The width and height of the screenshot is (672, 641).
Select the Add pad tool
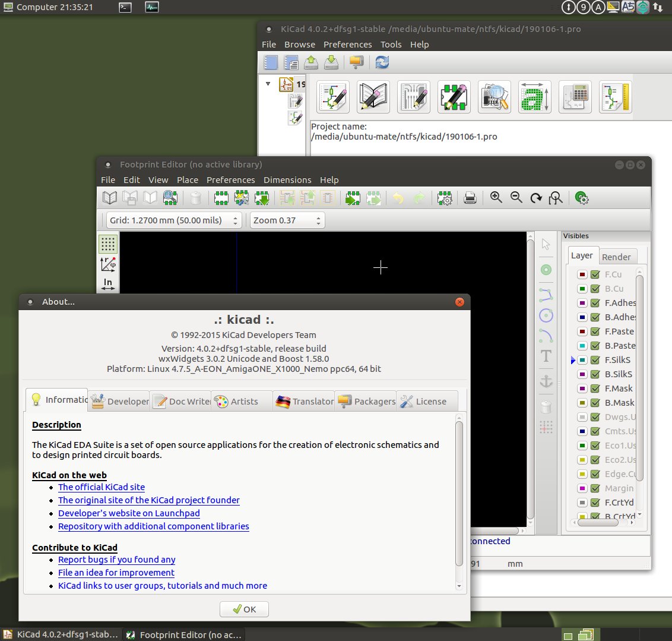tap(546, 270)
